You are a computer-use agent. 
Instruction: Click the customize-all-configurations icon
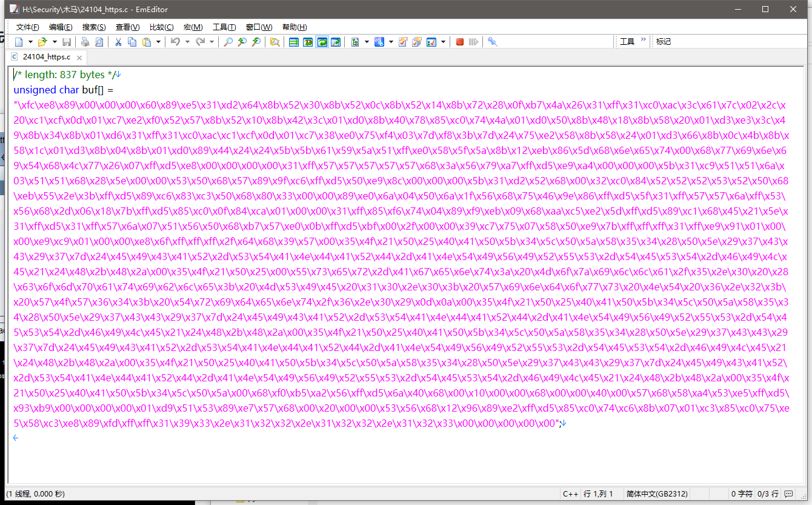(x=417, y=42)
